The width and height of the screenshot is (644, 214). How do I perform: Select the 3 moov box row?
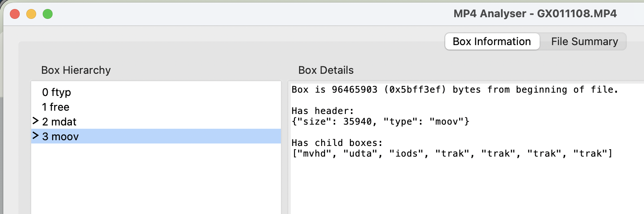60,137
